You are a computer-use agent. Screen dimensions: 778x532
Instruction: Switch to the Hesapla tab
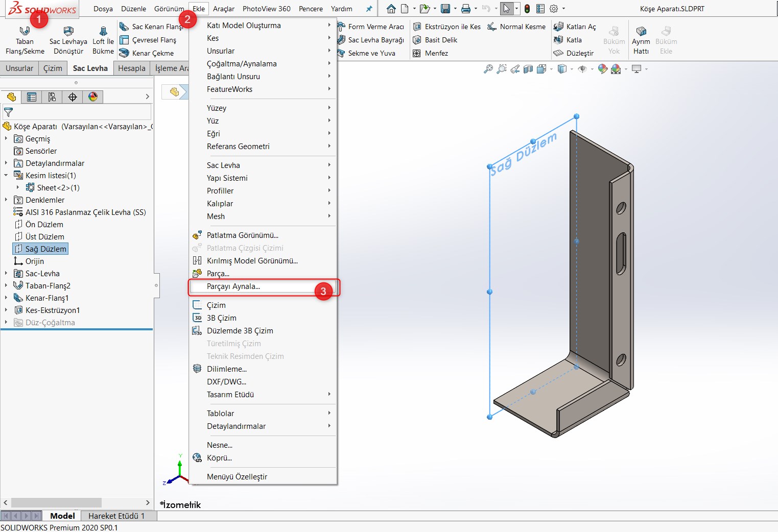click(x=132, y=68)
